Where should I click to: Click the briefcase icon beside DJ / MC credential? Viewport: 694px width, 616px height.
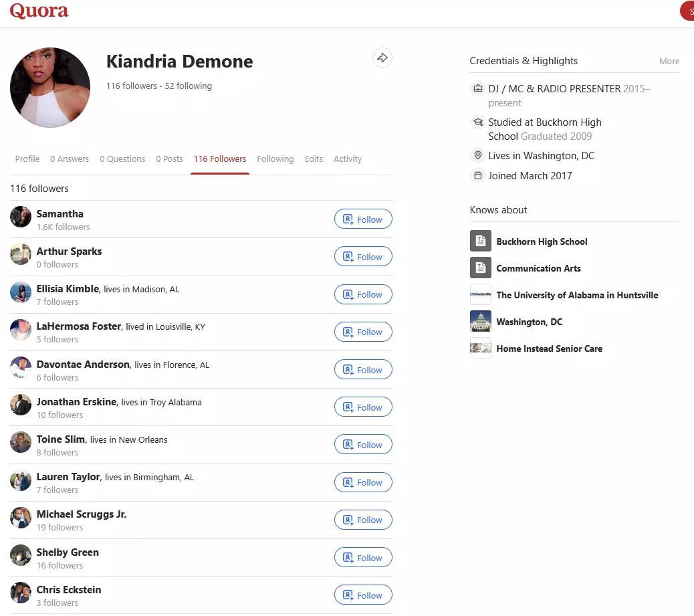click(478, 88)
